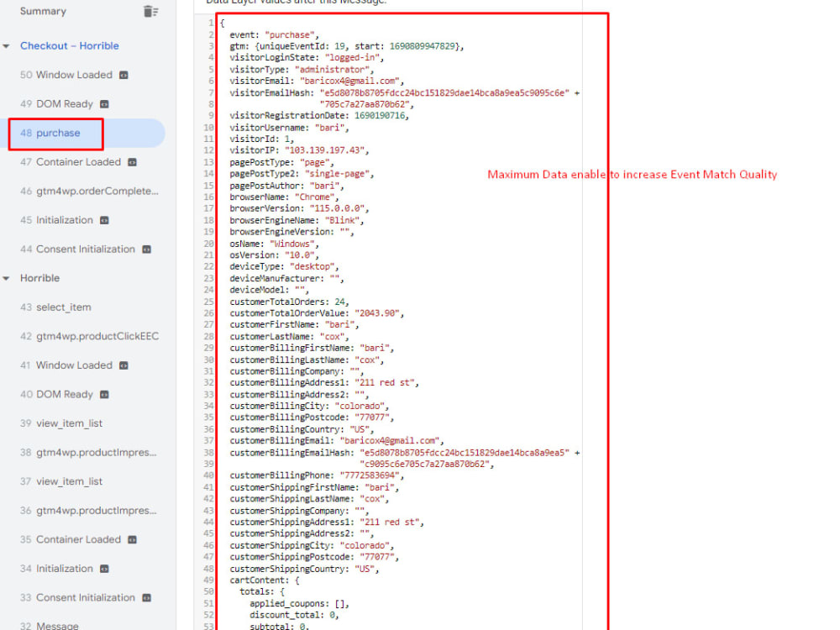Click icon next to 33 Consent Initialization
The width and height of the screenshot is (840, 630).
coord(144,597)
